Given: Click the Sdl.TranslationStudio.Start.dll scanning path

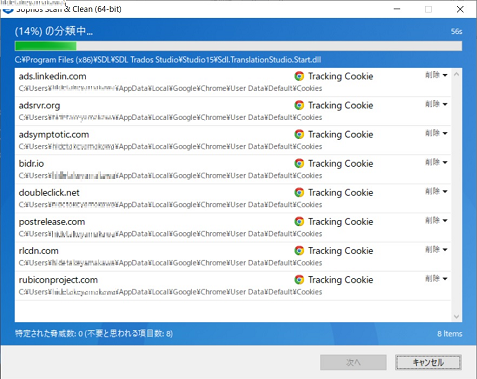Looking at the screenshot, I should (x=168, y=60).
